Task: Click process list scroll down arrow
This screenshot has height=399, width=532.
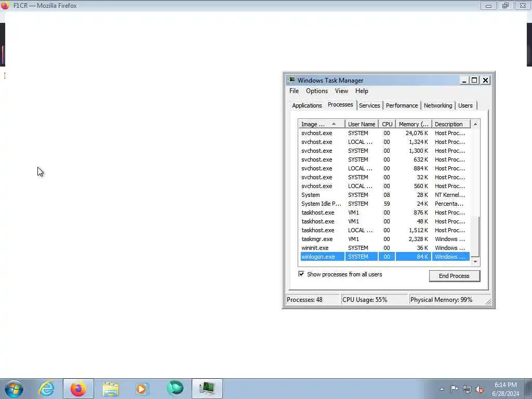Action: (x=475, y=262)
